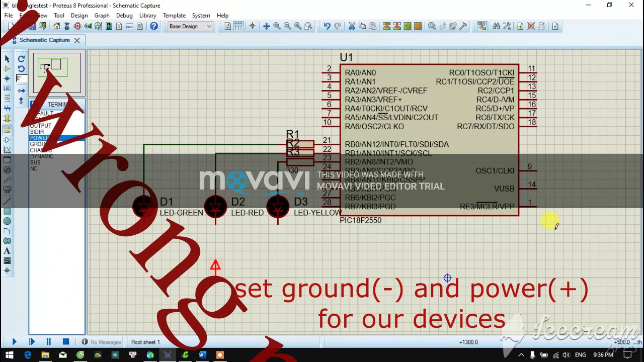Click the Undo arrow icon

click(x=327, y=26)
